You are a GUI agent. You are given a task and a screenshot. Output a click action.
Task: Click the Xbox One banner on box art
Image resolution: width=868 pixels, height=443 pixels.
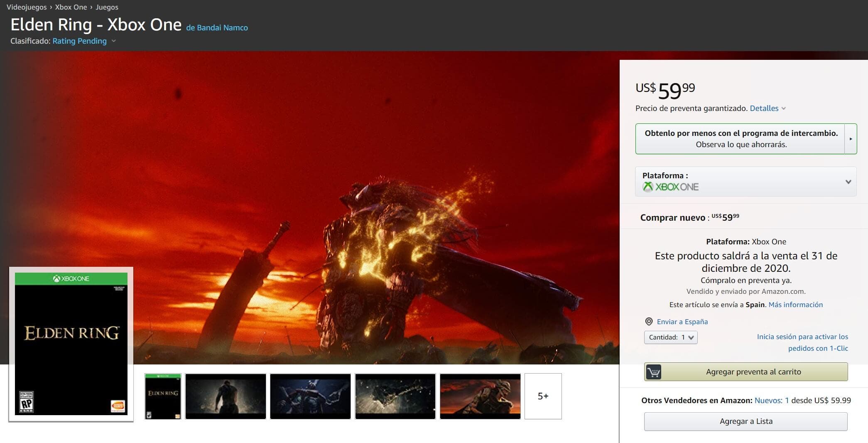click(x=71, y=278)
